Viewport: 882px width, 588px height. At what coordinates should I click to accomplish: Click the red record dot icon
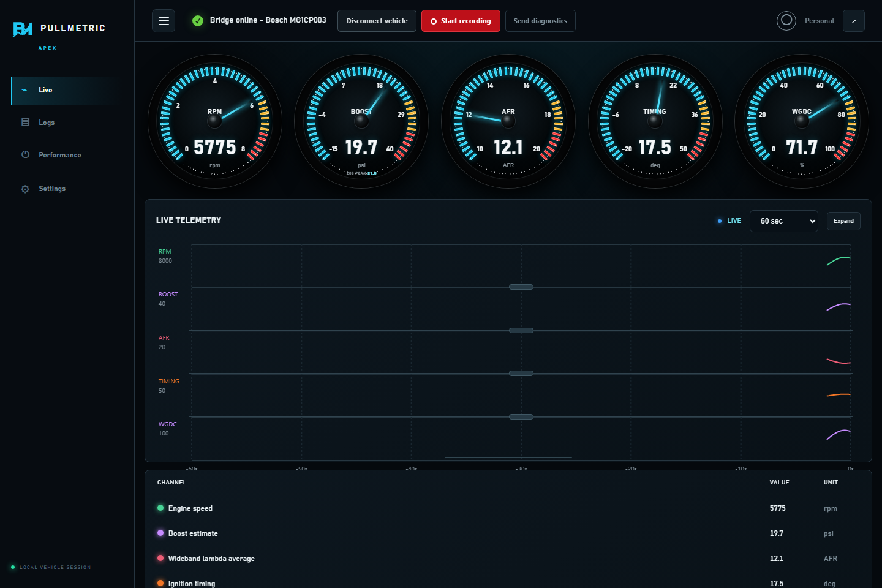pos(434,21)
